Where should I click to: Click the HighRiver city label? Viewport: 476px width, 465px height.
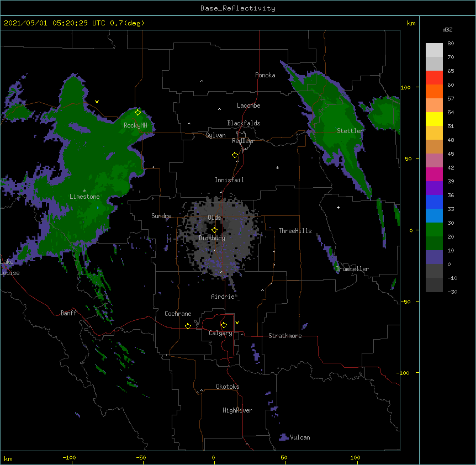(x=237, y=410)
